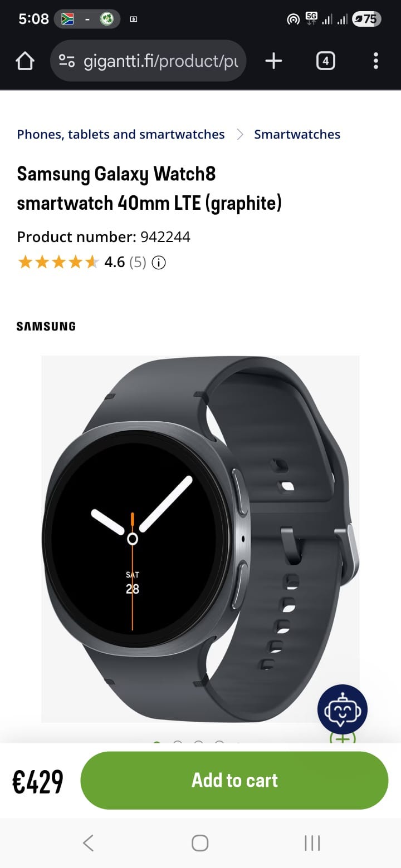Add to cart the Galaxy Watch8
The image size is (401, 868).
click(x=234, y=780)
